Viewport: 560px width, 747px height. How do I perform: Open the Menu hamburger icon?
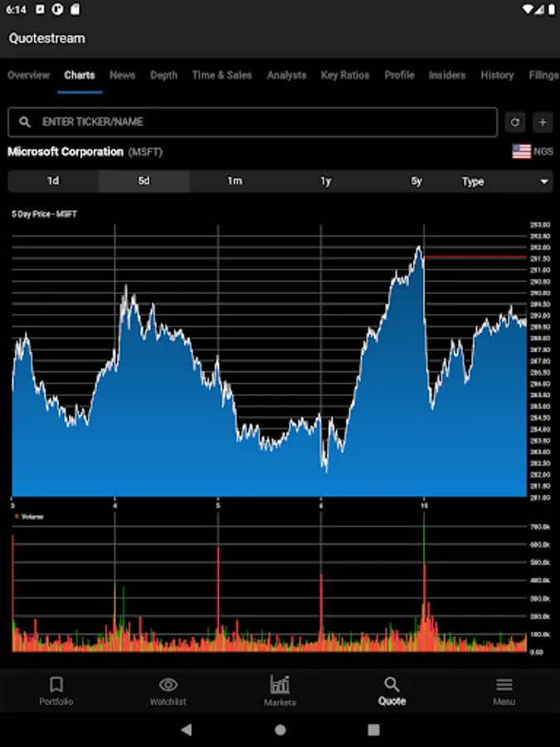pyautogui.click(x=504, y=685)
